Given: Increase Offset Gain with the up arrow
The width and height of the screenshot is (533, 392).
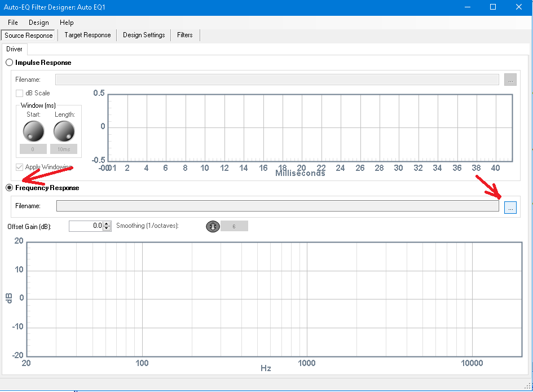Looking at the screenshot, I should [x=107, y=224].
